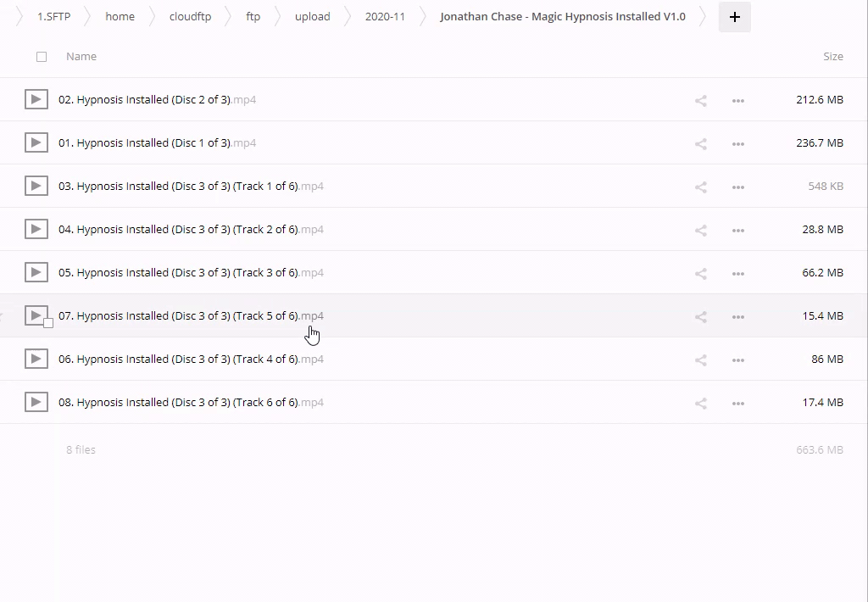Click play icon for Track 4 of 6 file

tap(36, 359)
